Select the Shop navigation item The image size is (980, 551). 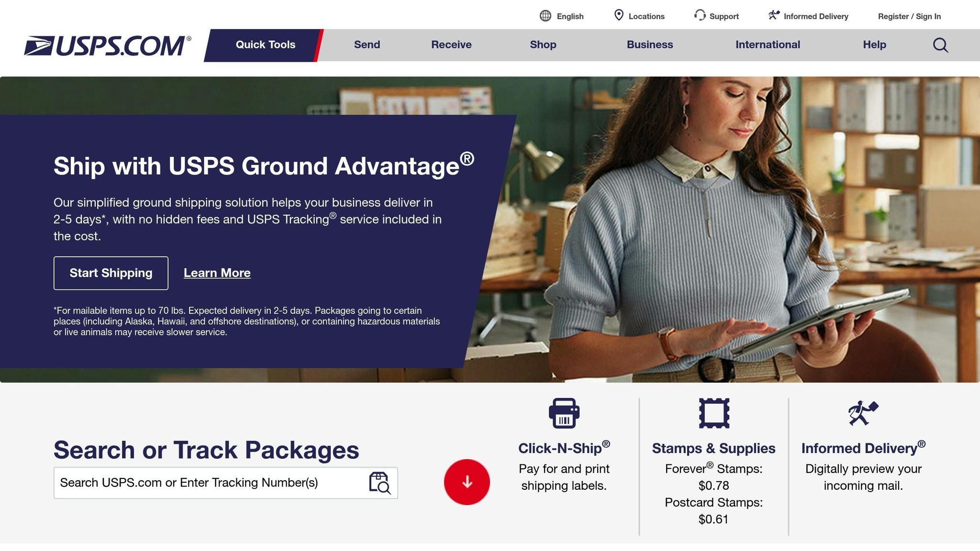(543, 44)
